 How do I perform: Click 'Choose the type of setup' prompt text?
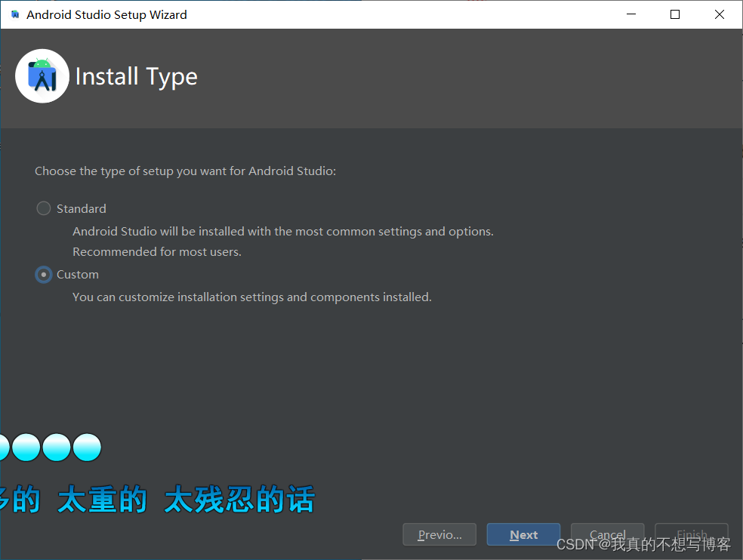click(x=185, y=171)
